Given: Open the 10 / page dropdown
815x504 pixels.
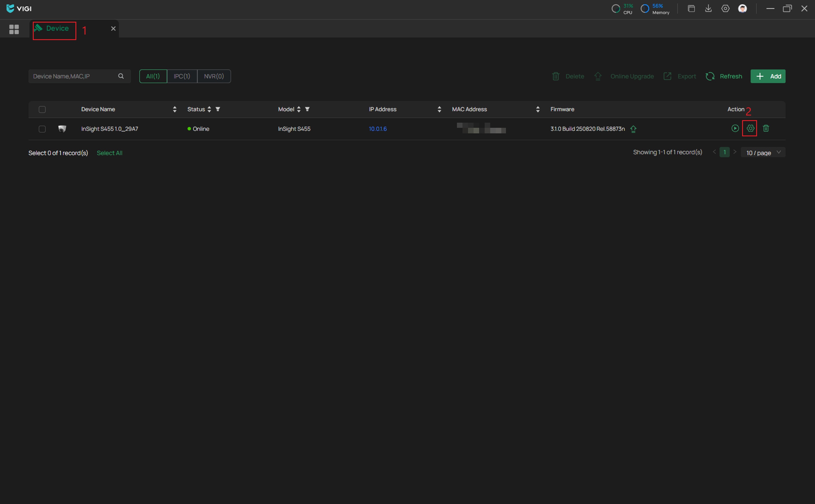Looking at the screenshot, I should pyautogui.click(x=763, y=152).
